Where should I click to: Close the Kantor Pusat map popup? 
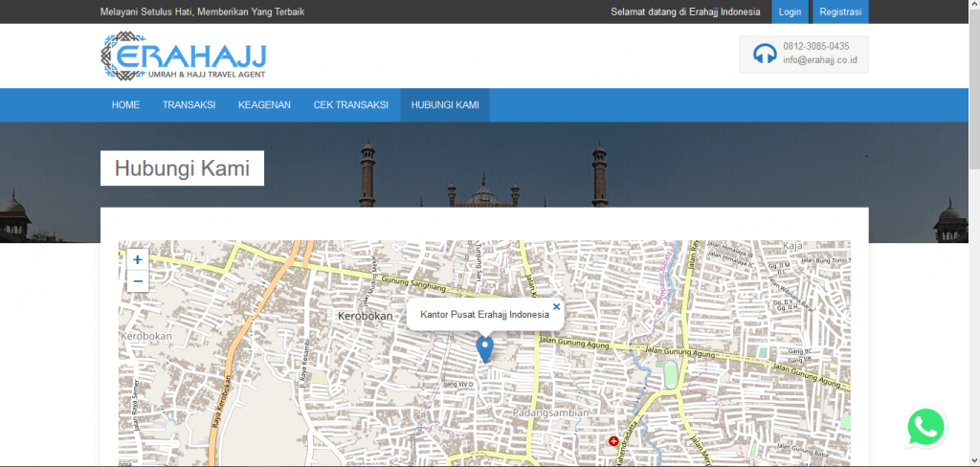pos(556,307)
